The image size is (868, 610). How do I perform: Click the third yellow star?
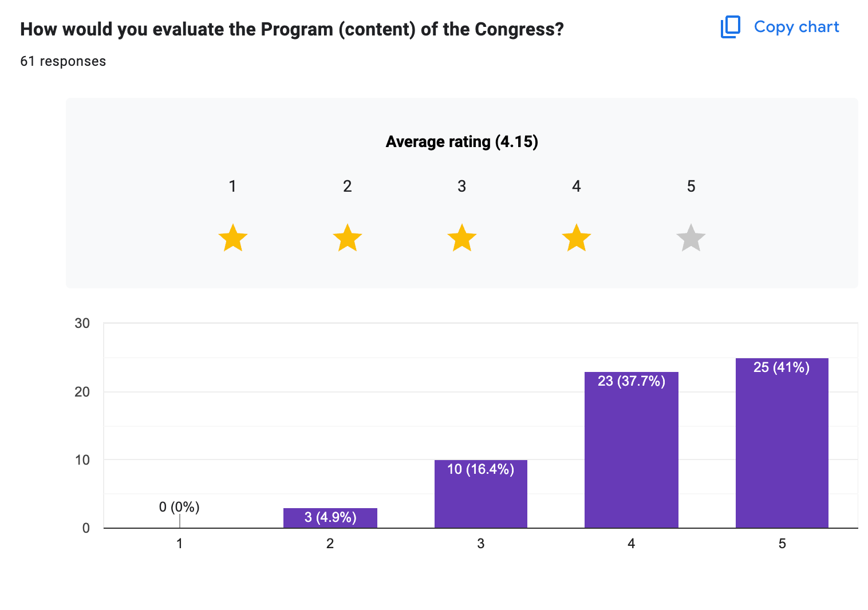click(x=462, y=238)
